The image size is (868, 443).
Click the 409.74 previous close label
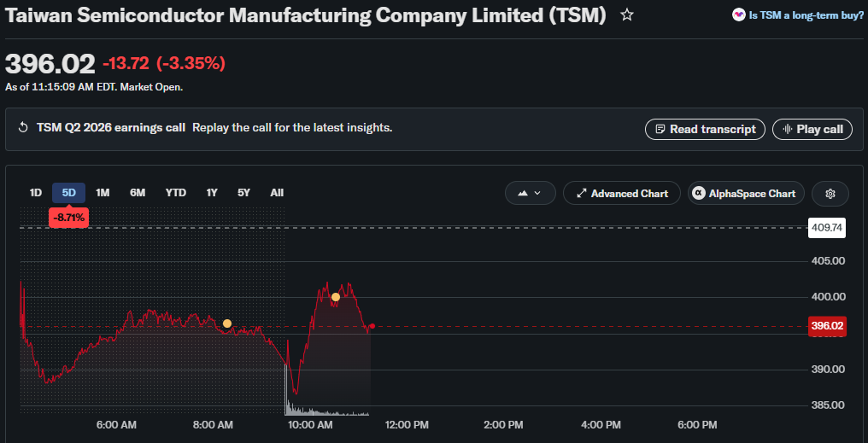pyautogui.click(x=827, y=227)
